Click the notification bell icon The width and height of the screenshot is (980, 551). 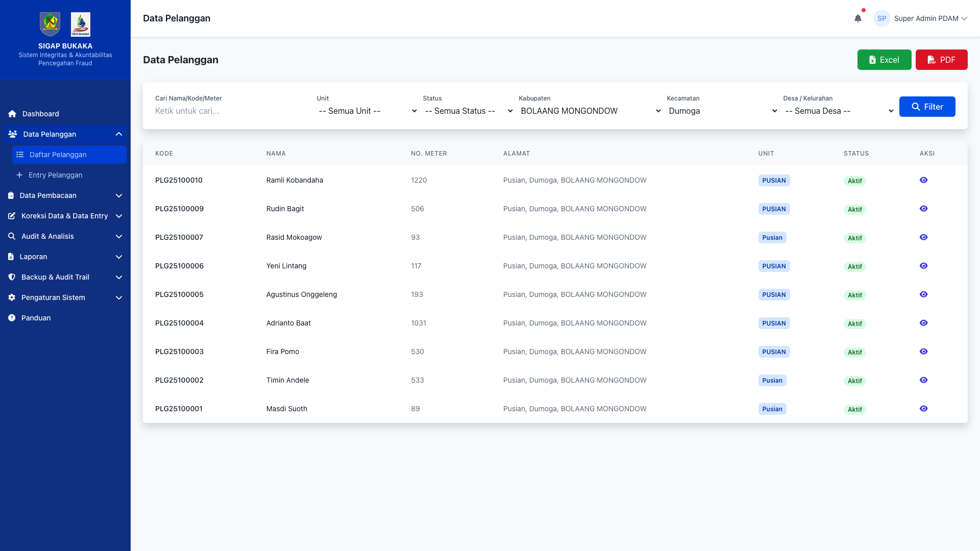858,18
